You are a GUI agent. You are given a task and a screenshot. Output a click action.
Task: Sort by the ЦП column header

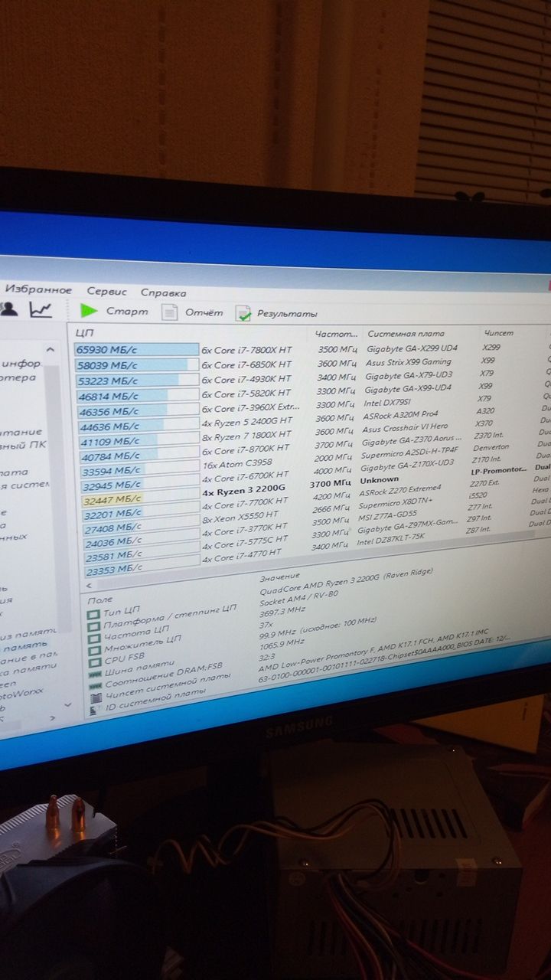coord(84,333)
